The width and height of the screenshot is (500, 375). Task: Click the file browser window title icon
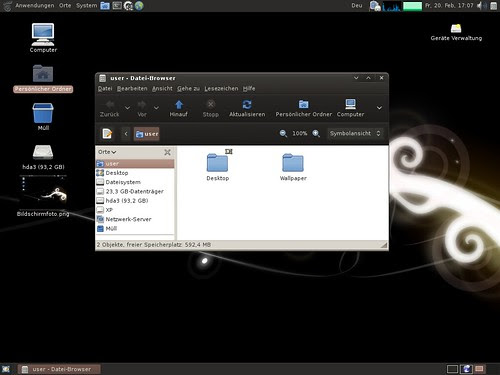point(103,78)
